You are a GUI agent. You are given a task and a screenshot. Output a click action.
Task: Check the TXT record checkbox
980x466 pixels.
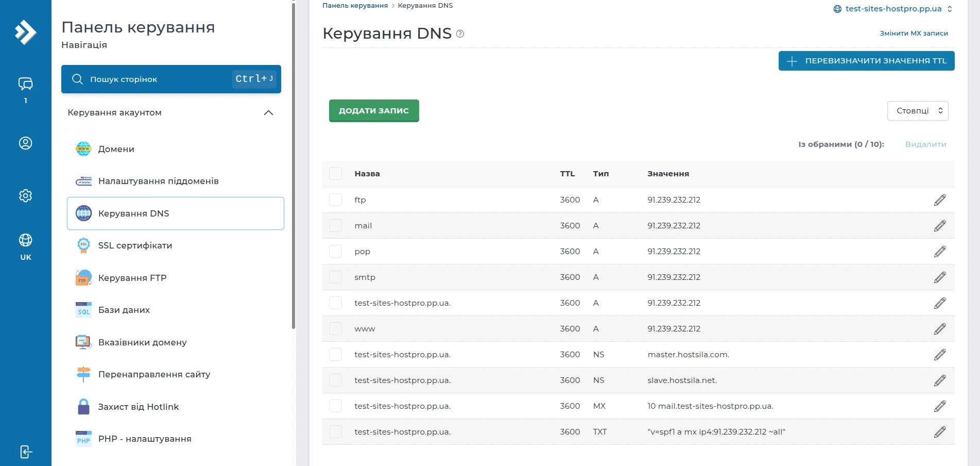(x=336, y=432)
